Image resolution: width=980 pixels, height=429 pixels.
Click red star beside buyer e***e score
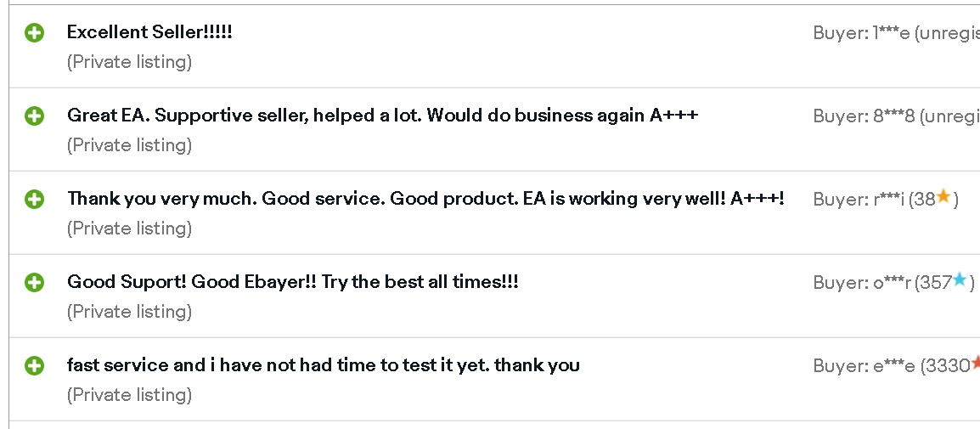(x=976, y=364)
